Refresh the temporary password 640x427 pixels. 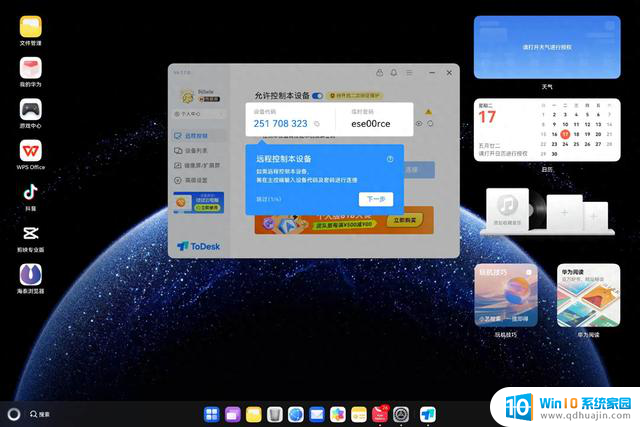click(x=430, y=123)
